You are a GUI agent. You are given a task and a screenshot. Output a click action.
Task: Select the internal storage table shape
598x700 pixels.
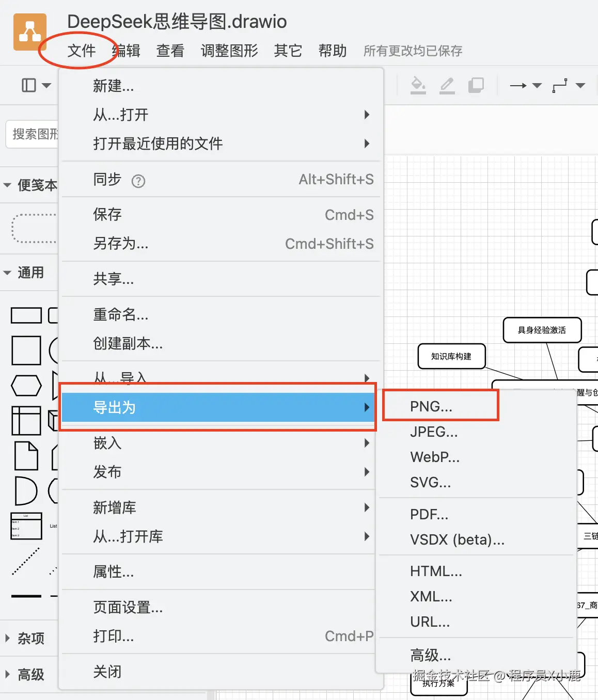point(26,421)
